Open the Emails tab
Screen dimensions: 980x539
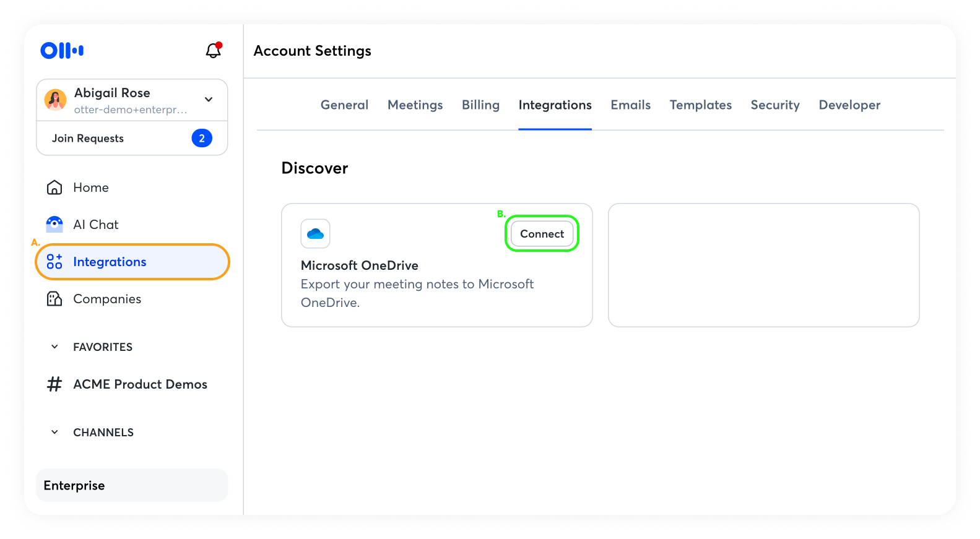[631, 105]
